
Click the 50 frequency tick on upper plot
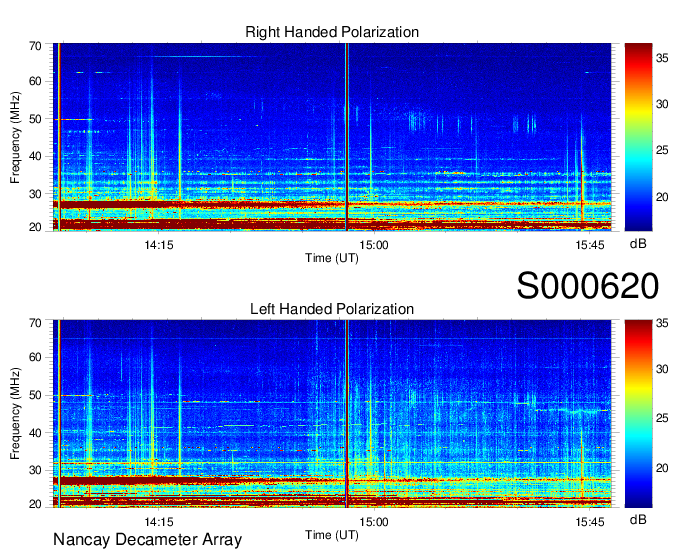(x=35, y=119)
